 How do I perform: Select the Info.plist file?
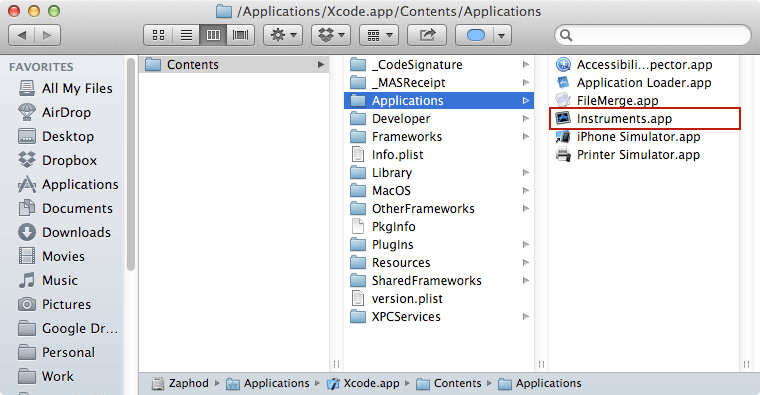439,155
